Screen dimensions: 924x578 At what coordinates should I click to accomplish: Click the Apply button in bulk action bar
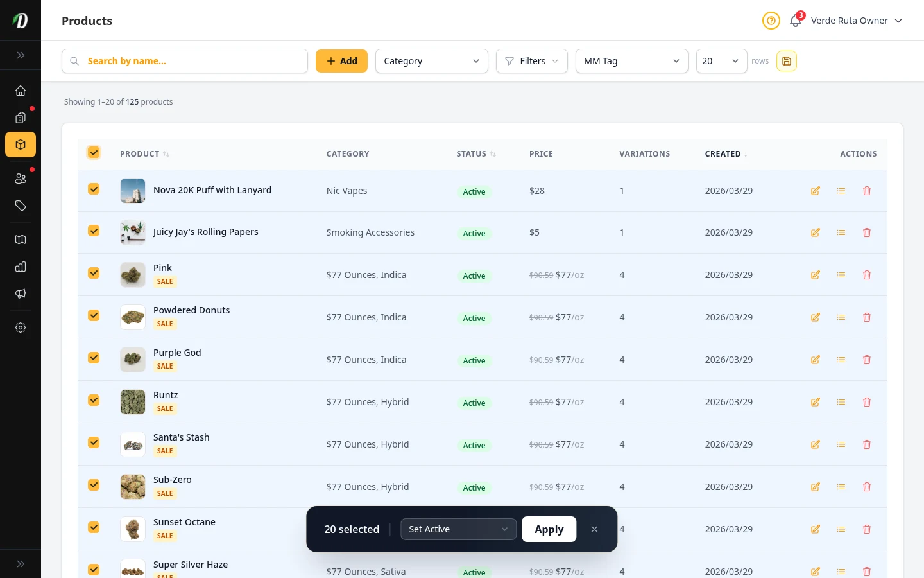coord(549,529)
